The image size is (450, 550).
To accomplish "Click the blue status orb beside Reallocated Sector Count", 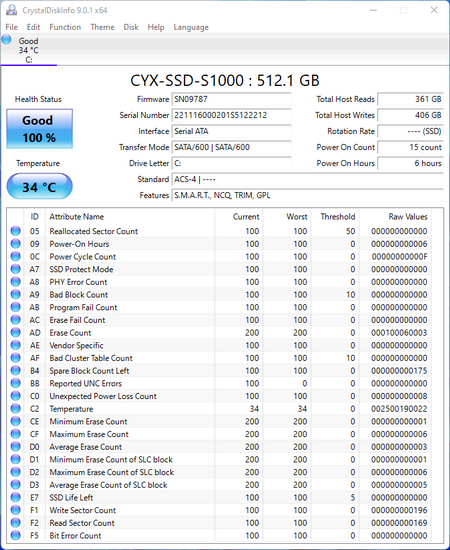I will coord(15,231).
